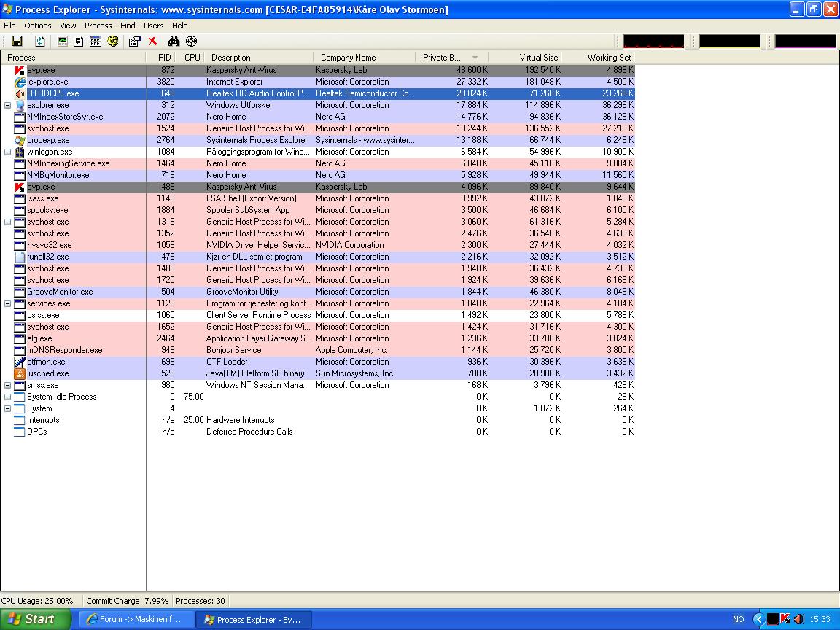Click the ctfmon.exe pencil icon
This screenshot has height=630, width=840.
click(x=20, y=362)
